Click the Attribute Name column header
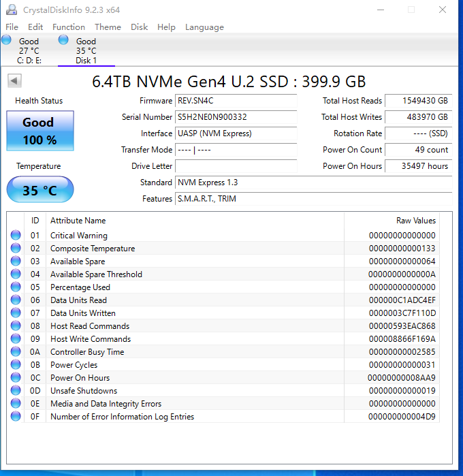This screenshot has width=463, height=476. 195,221
